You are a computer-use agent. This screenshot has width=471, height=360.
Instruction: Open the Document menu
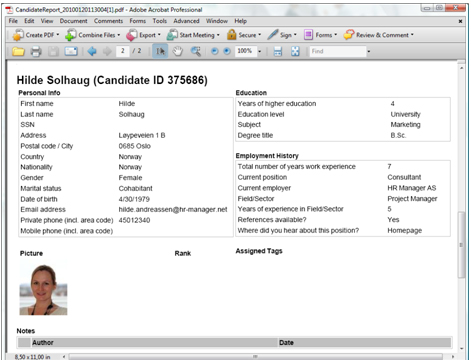(73, 21)
